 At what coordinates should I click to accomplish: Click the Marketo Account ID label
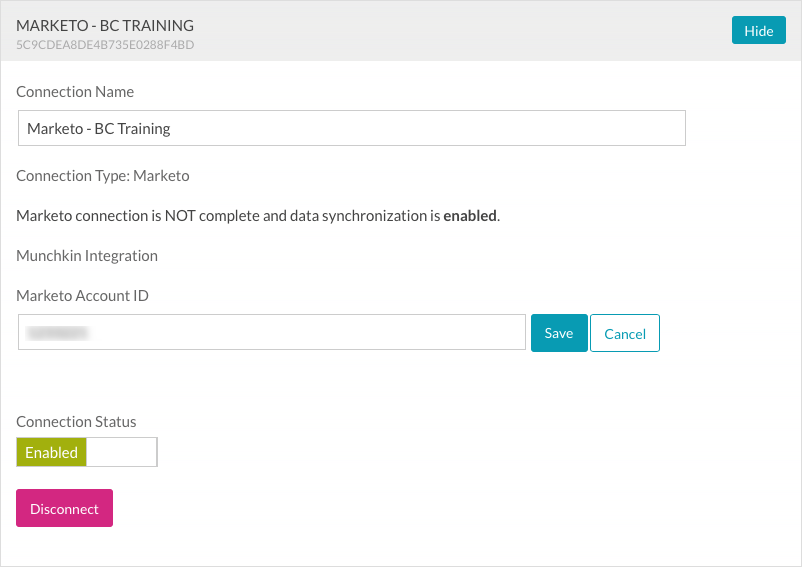[x=83, y=295]
